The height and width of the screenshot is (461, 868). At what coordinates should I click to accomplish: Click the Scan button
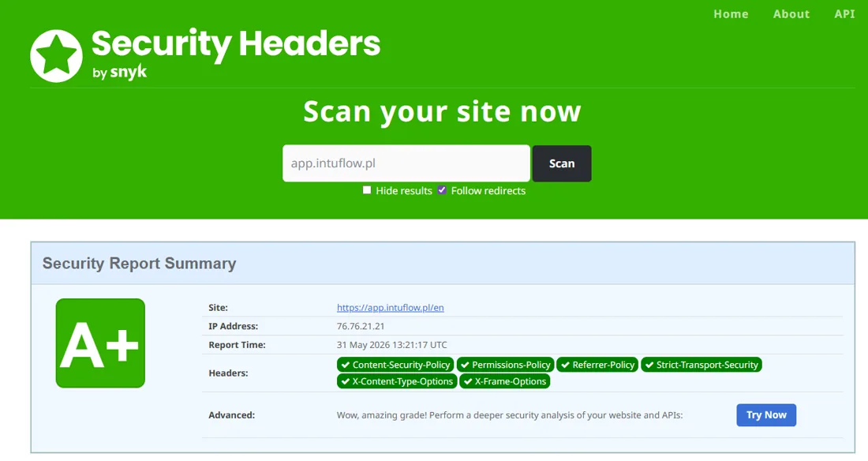562,163
